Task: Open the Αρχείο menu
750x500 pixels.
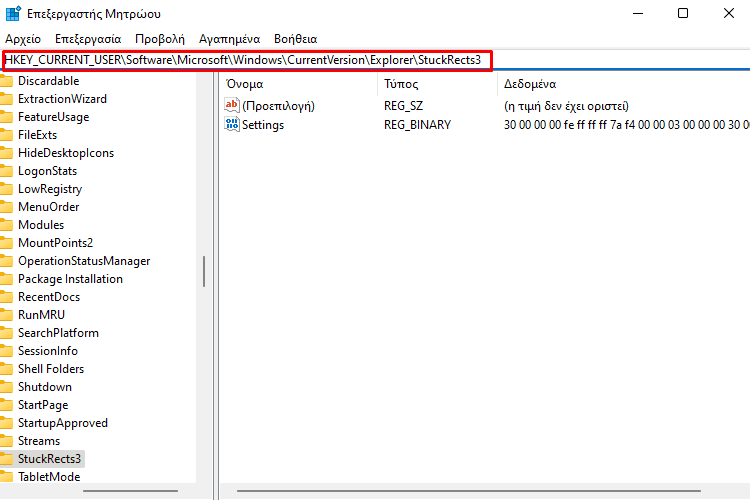Action: click(x=23, y=39)
